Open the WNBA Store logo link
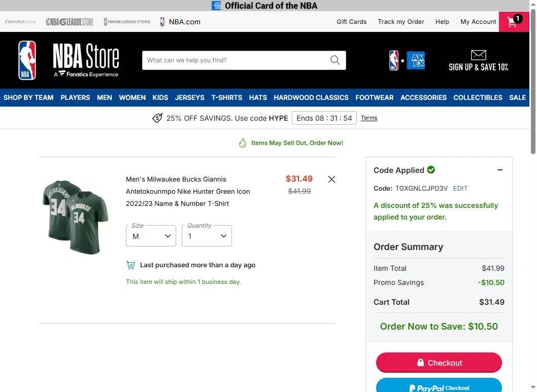Screen dimensions: 537x392 coord(21,21)
